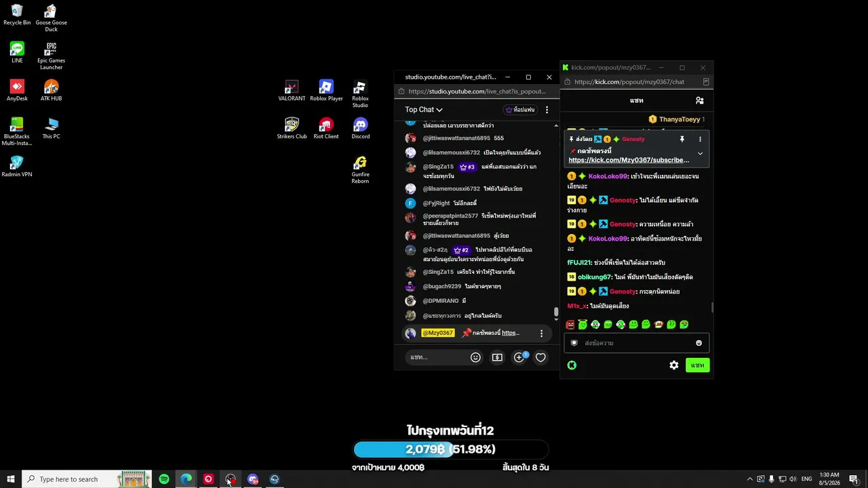Click Super Chat dollar icon in YouTube chat
The width and height of the screenshot is (868, 488).
click(497, 357)
